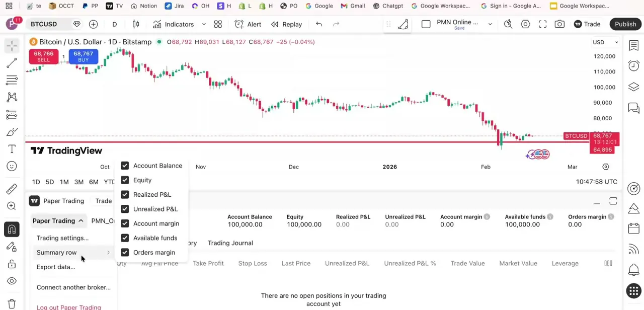Uncheck the Unrealized P&L checkbox
The width and height of the screenshot is (644, 310).
[125, 209]
